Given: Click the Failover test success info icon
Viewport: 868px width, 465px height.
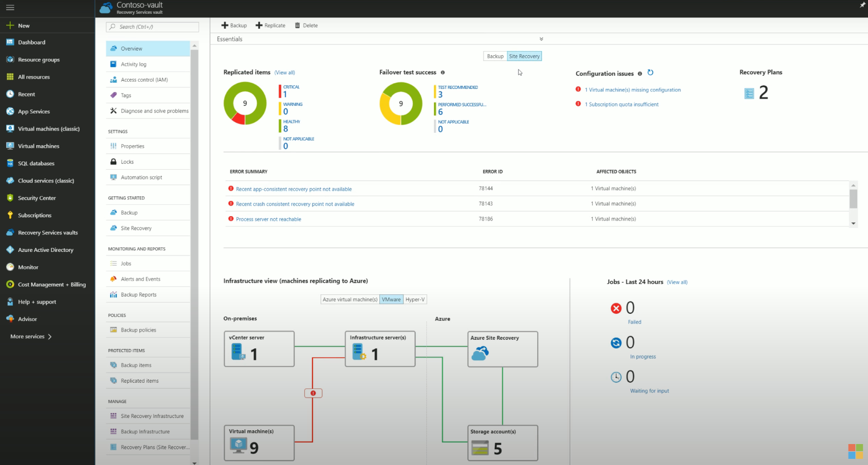Looking at the screenshot, I should 443,73.
